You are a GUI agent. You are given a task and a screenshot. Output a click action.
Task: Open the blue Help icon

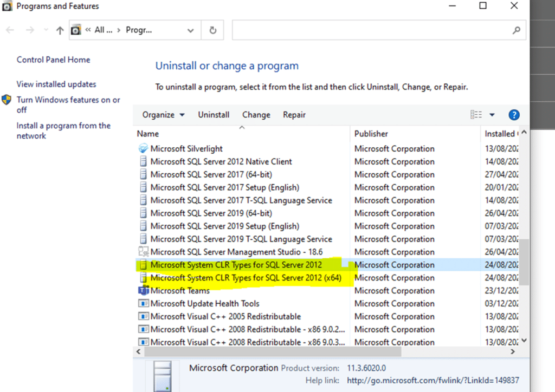514,115
